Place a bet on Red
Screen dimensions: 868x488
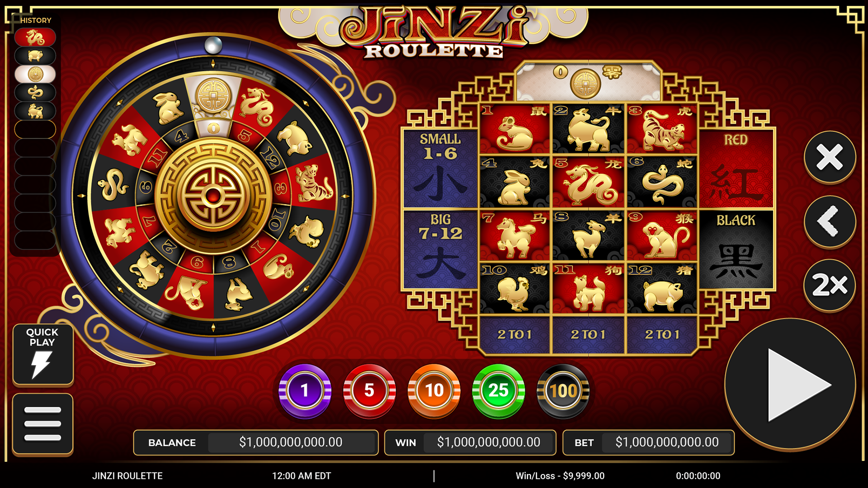click(x=736, y=169)
